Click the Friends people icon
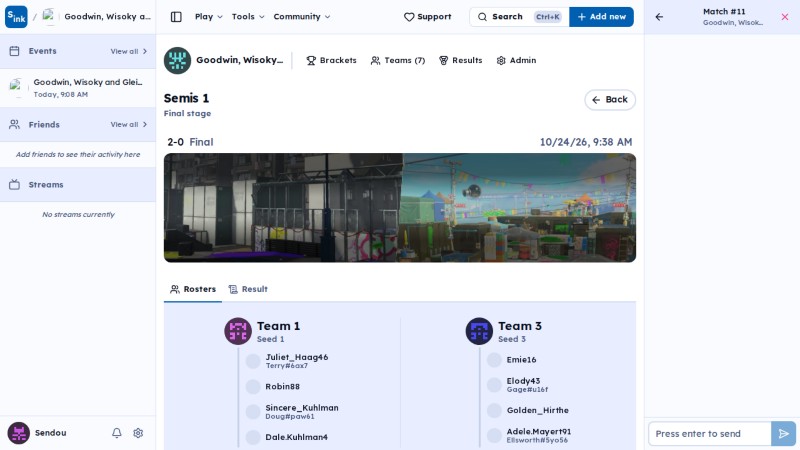The height and width of the screenshot is (450, 800). point(14,124)
